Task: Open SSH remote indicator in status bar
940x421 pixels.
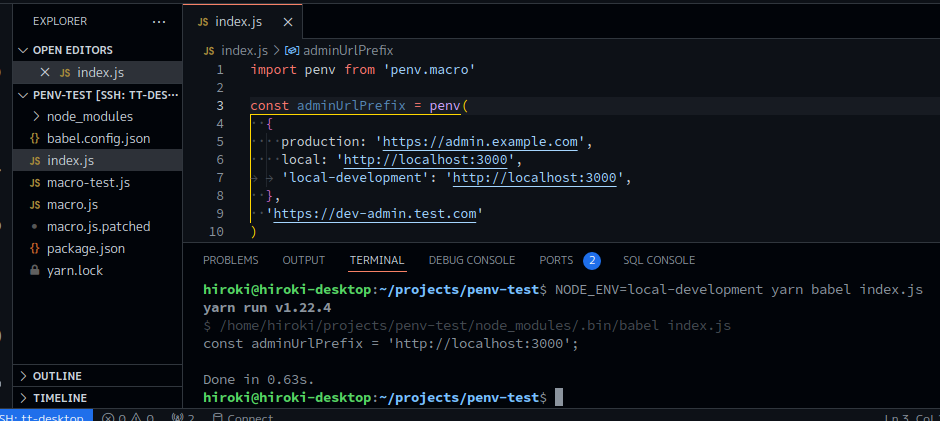Action: coord(45,416)
